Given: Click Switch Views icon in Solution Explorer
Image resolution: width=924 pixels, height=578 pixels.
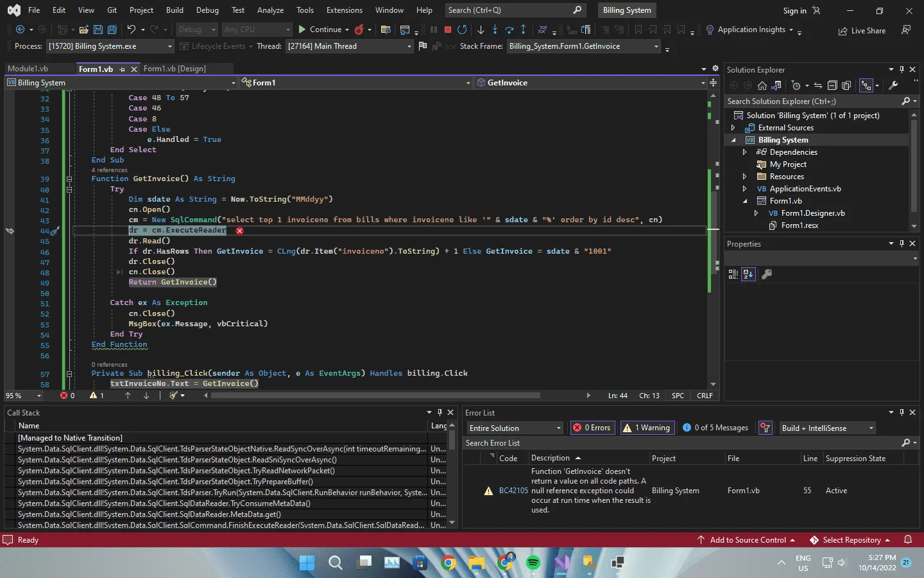Looking at the screenshot, I should point(776,85).
